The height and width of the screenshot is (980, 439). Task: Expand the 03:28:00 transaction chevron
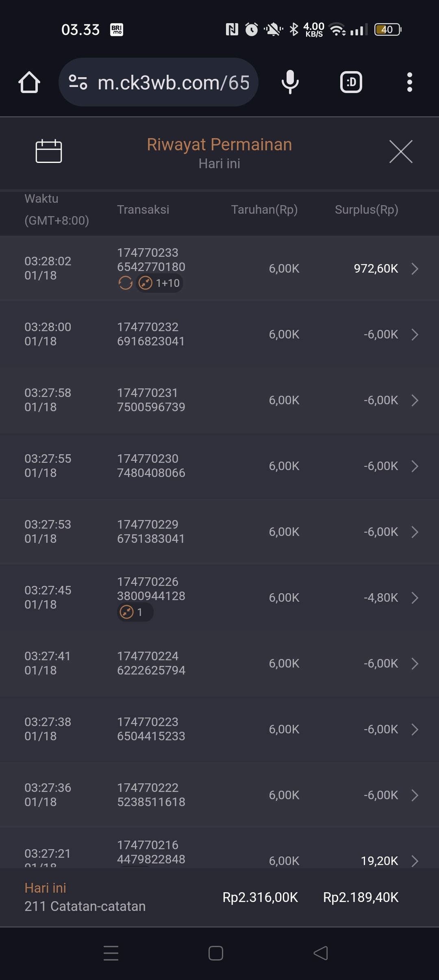(415, 334)
